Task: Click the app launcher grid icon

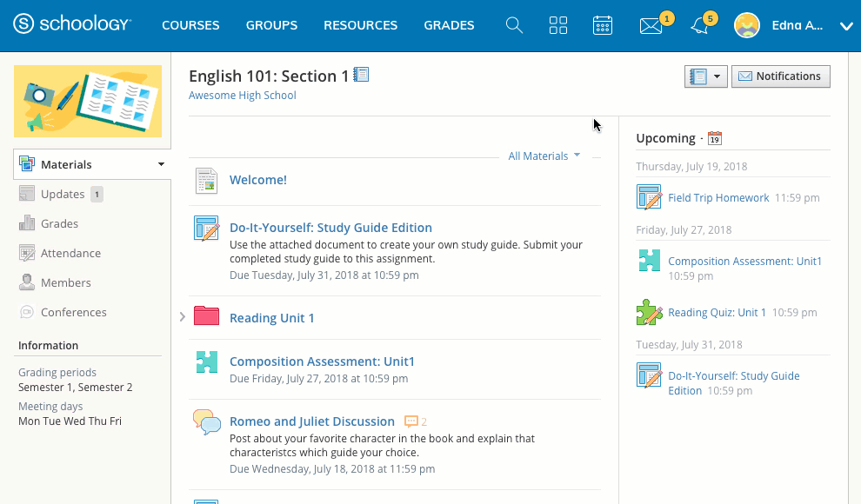Action: (x=558, y=25)
